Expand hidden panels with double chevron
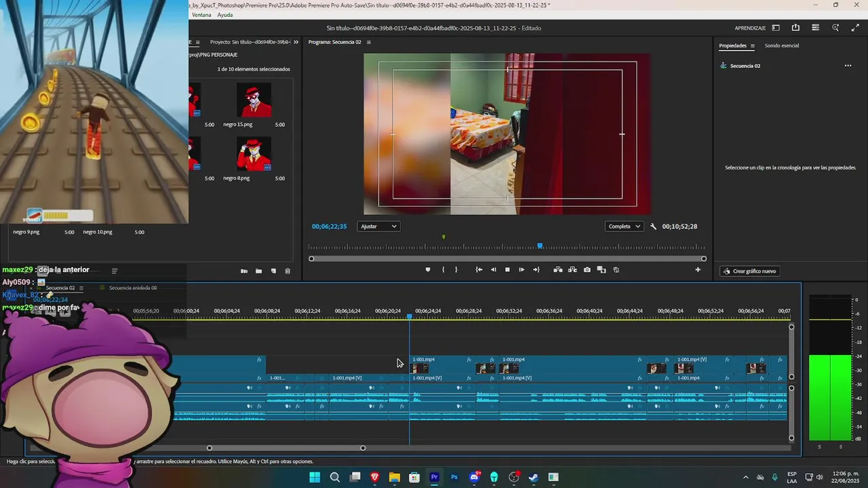The image size is (868, 488). 296,42
